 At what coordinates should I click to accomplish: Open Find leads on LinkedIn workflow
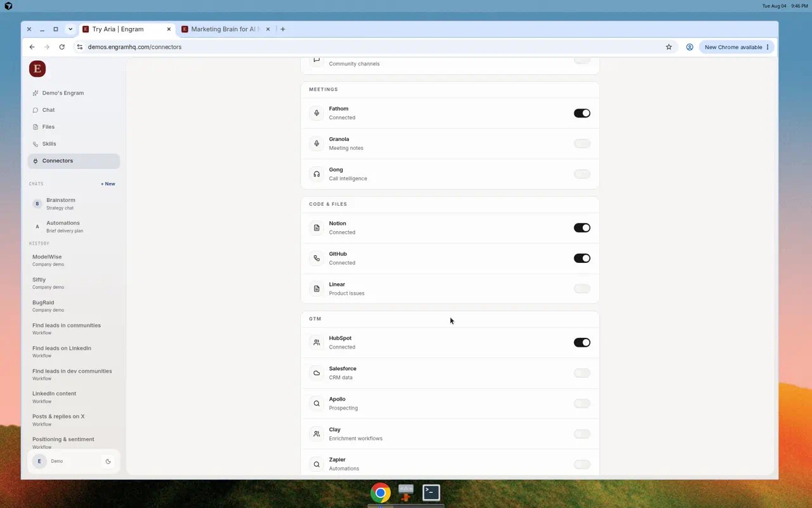74,352
